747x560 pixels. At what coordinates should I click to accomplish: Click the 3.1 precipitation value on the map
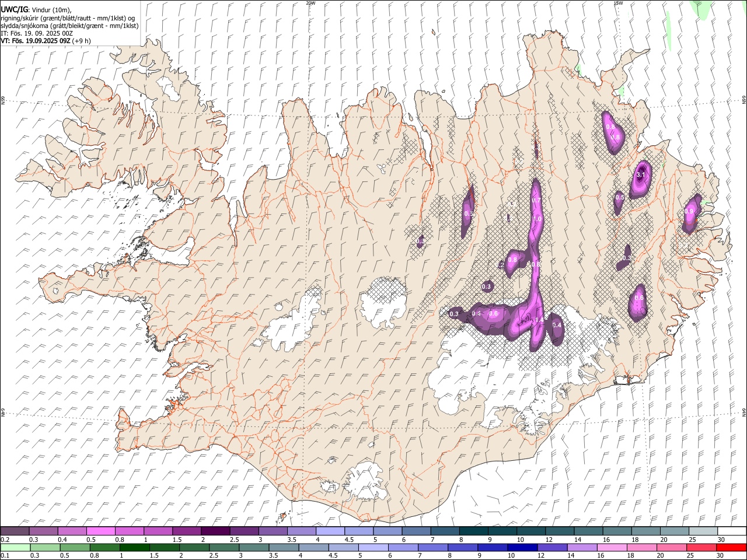click(x=641, y=175)
